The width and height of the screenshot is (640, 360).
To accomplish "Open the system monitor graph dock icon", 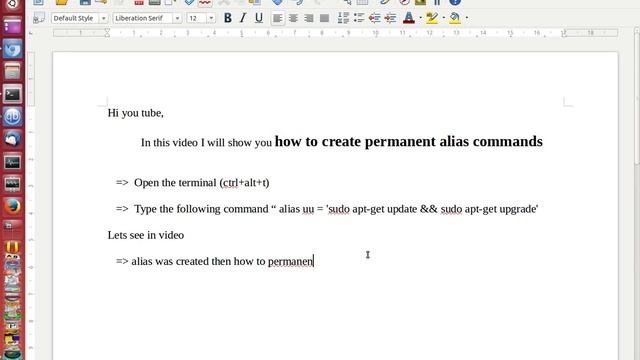I will coord(12,162).
